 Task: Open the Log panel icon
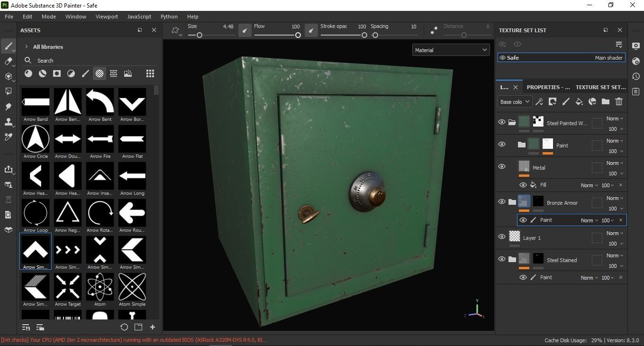coord(636,91)
